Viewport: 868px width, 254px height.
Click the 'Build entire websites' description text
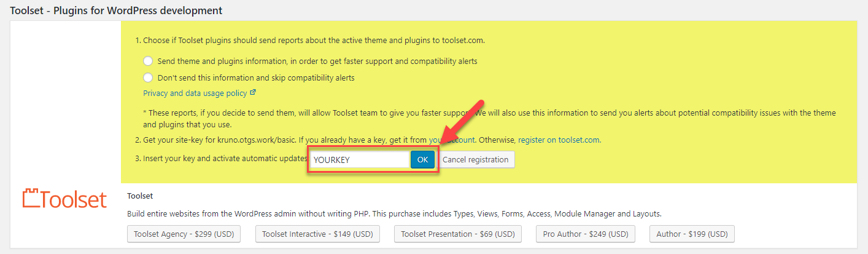[394, 214]
